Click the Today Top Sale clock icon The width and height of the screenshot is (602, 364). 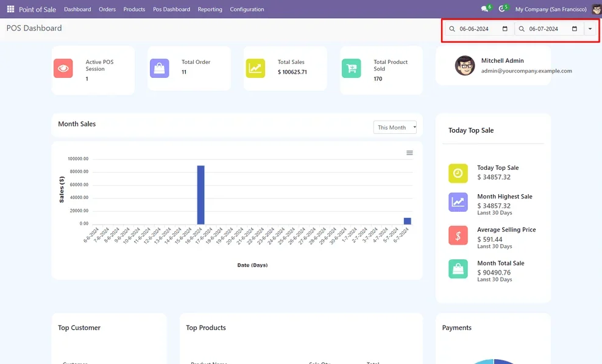pyautogui.click(x=458, y=173)
